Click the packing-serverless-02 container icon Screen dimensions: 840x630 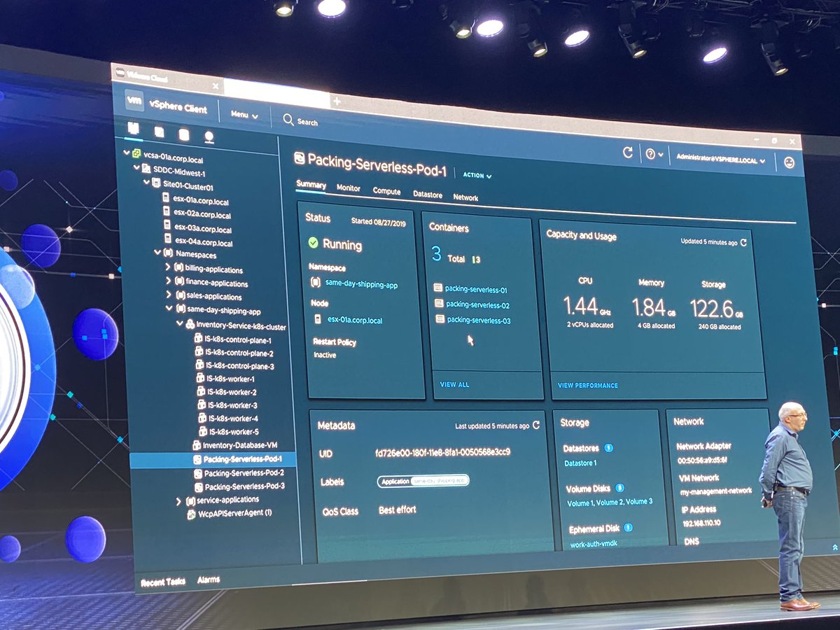click(x=439, y=303)
